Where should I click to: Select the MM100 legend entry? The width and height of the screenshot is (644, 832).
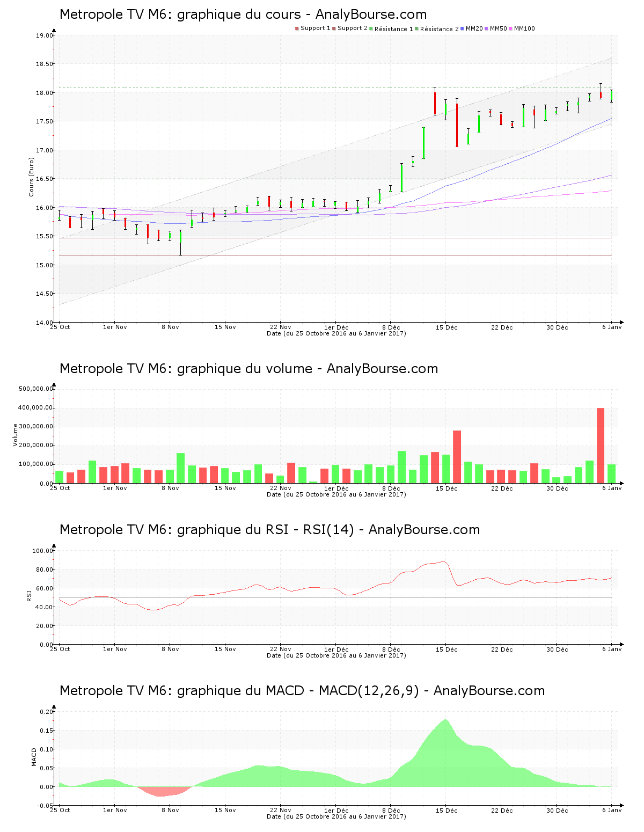(524, 28)
